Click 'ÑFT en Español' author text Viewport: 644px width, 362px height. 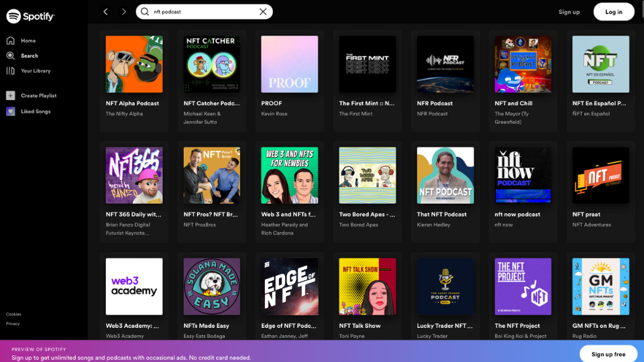(591, 114)
